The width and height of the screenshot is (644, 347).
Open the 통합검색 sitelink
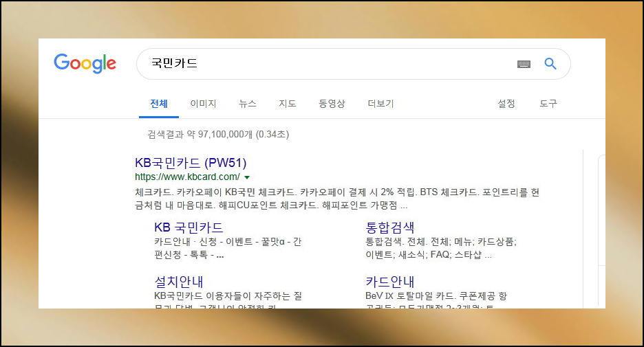tap(389, 227)
